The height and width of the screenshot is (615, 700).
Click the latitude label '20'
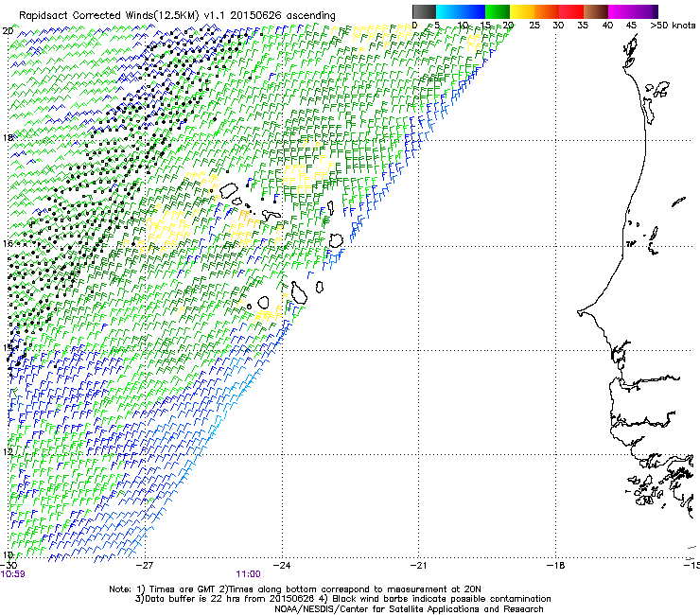pyautogui.click(x=8, y=31)
